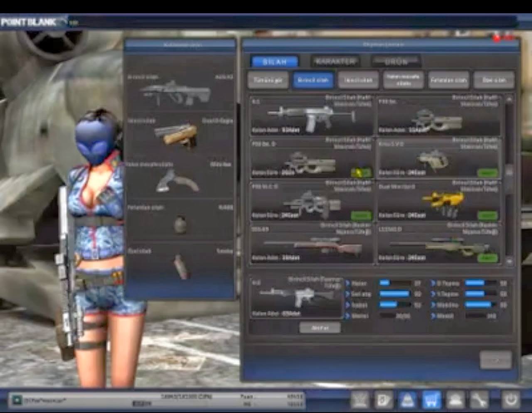Click the gray button below the weapon preview
The width and height of the screenshot is (532, 413).
point(320,328)
